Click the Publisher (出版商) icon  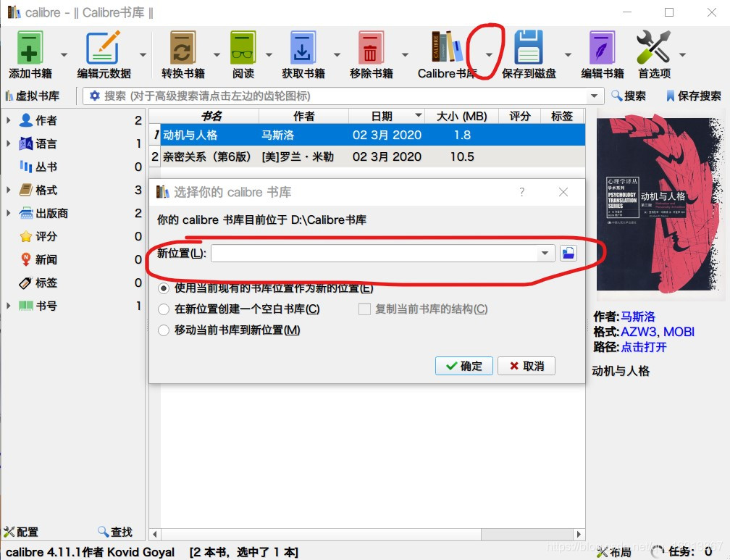coord(25,214)
